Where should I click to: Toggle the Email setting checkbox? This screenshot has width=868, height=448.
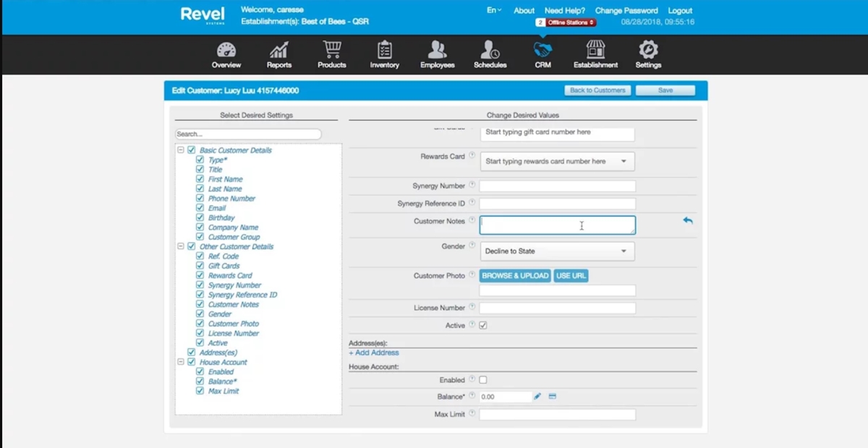point(200,208)
